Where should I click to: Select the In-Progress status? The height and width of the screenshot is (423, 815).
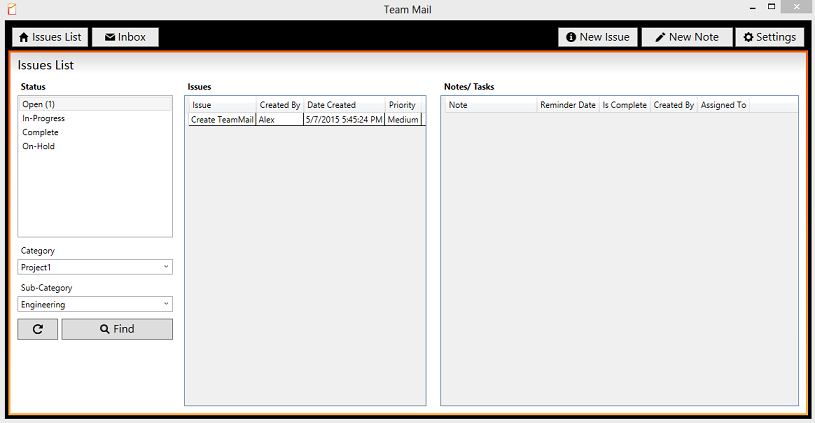coord(95,118)
